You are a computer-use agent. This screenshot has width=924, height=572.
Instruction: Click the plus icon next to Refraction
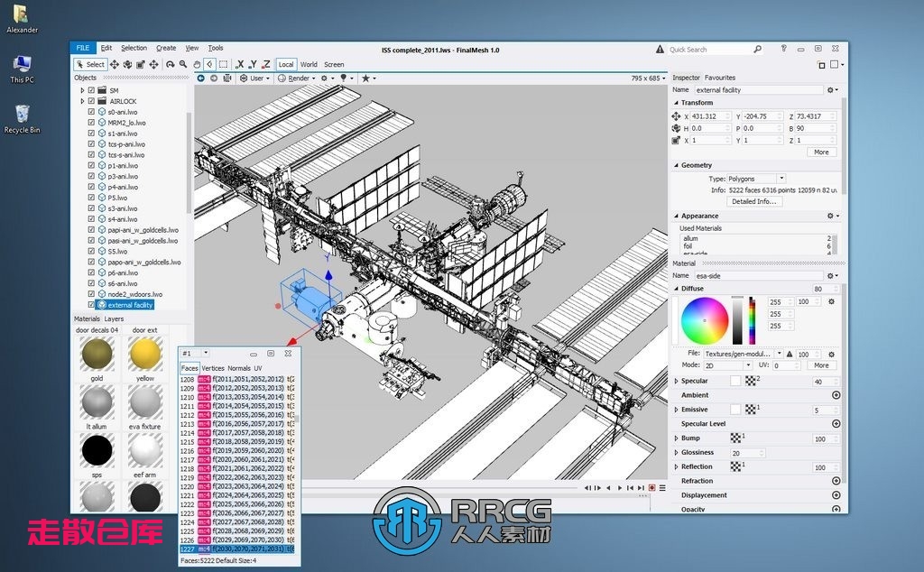click(836, 481)
